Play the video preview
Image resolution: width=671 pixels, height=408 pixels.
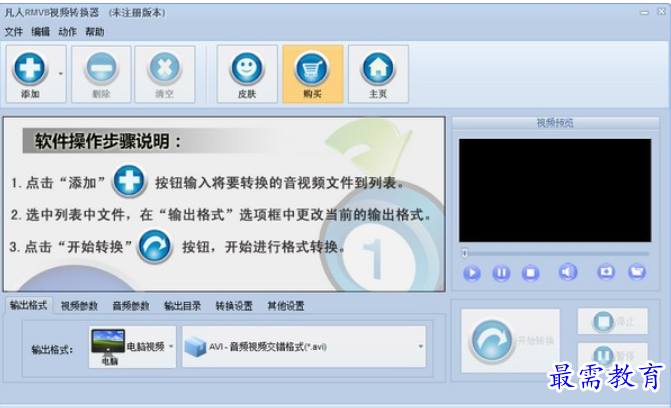[x=472, y=273]
